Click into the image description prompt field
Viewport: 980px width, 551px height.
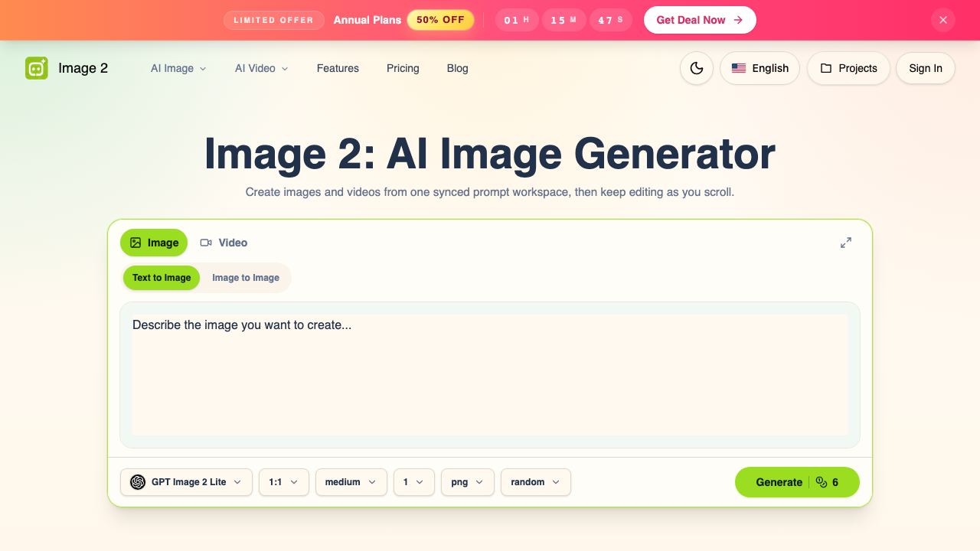(x=490, y=375)
